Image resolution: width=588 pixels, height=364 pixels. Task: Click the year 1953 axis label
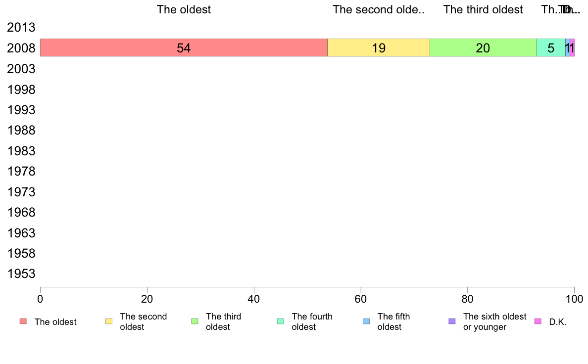tap(21, 273)
